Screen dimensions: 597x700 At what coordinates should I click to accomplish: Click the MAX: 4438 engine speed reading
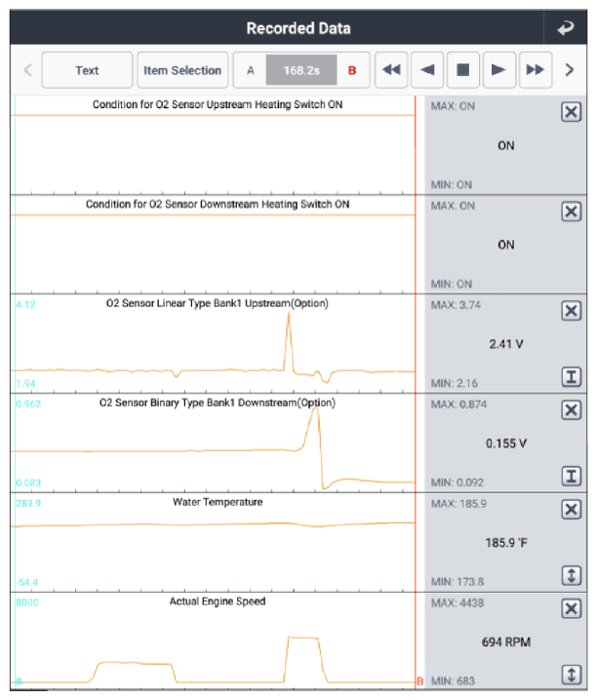tap(457, 603)
